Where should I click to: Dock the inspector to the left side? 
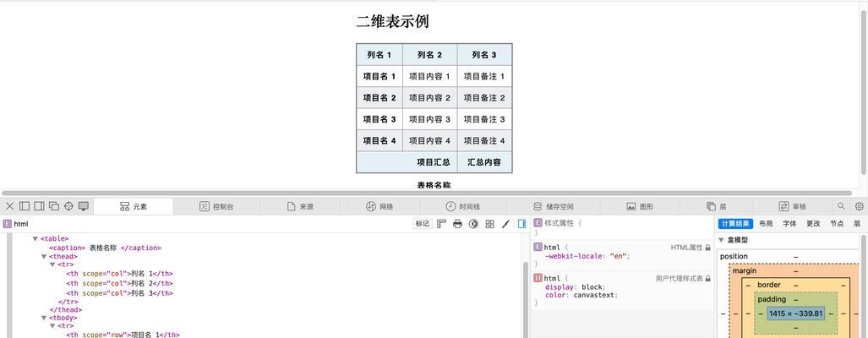[25, 206]
